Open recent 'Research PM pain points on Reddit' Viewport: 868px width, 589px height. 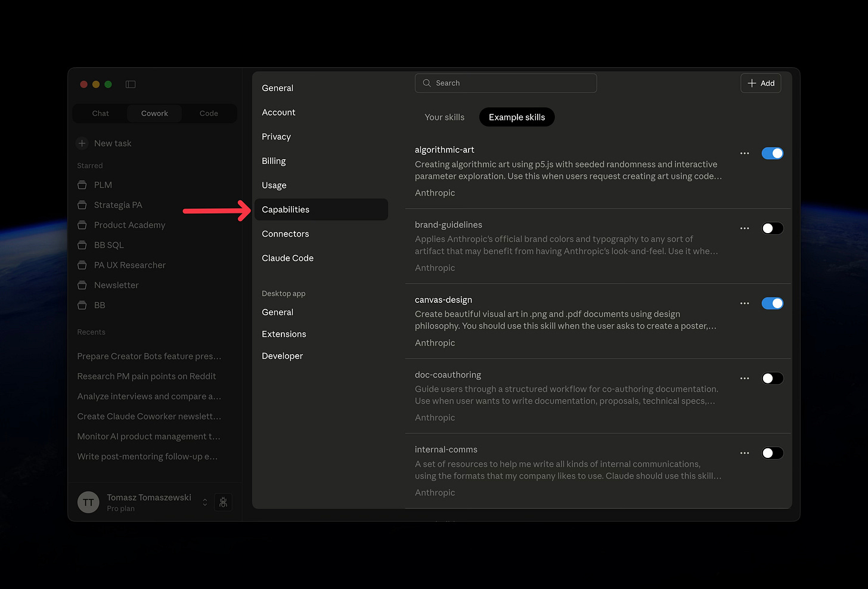coord(147,376)
